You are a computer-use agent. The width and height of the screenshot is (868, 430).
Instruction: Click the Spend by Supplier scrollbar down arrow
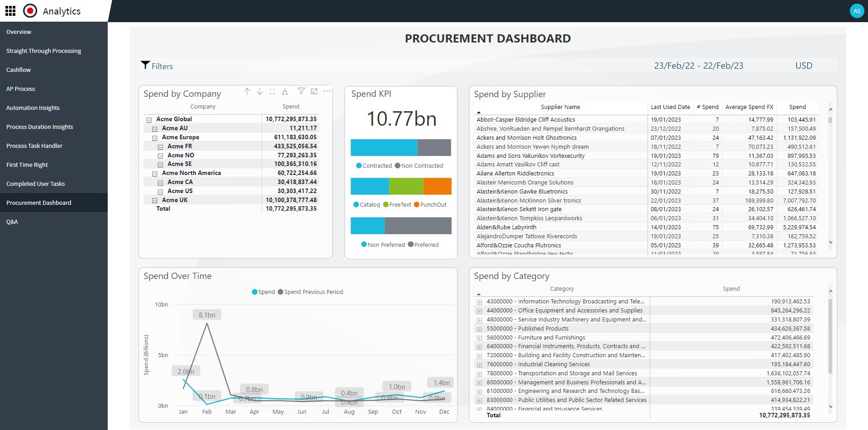click(x=830, y=242)
